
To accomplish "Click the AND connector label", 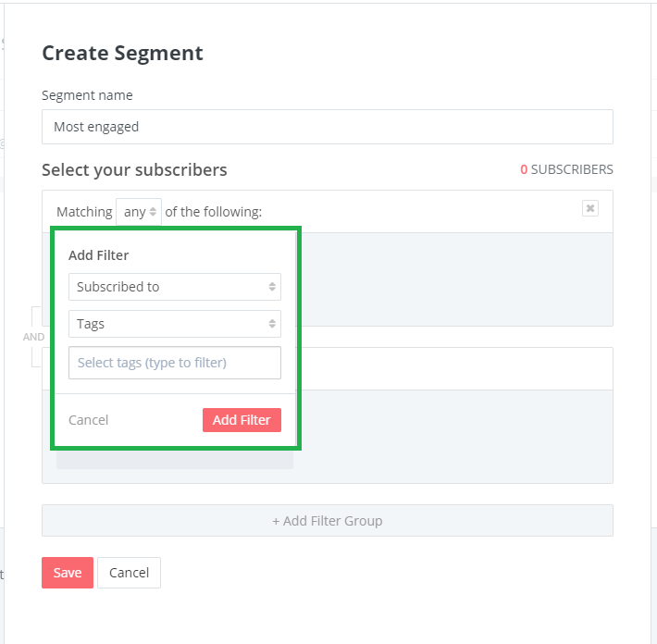I will (33, 338).
